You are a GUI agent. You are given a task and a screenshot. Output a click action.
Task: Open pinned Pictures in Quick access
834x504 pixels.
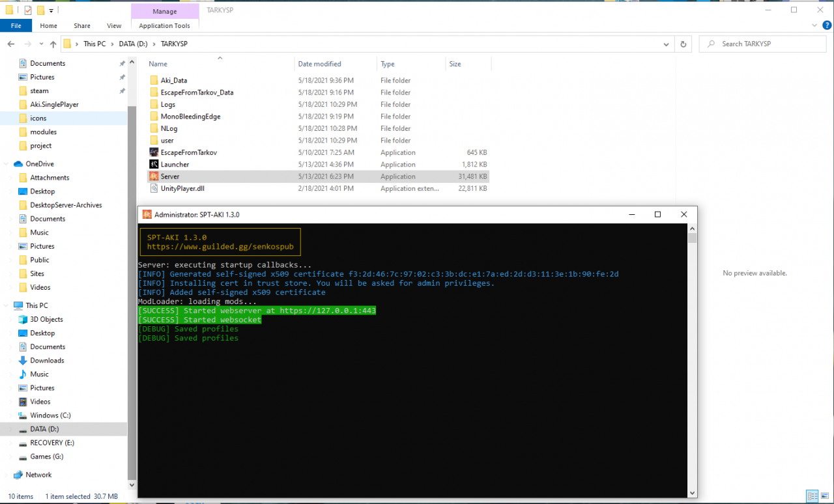(x=42, y=77)
